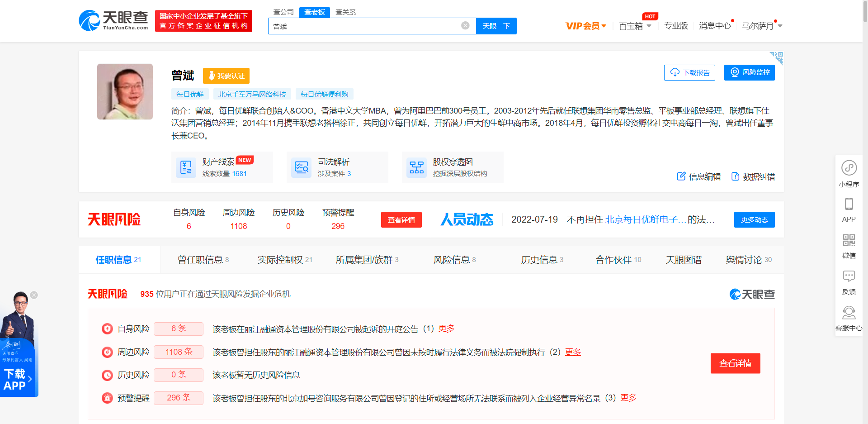868x424 pixels.
Task: Clear the search box with X icon
Action: [465, 25]
